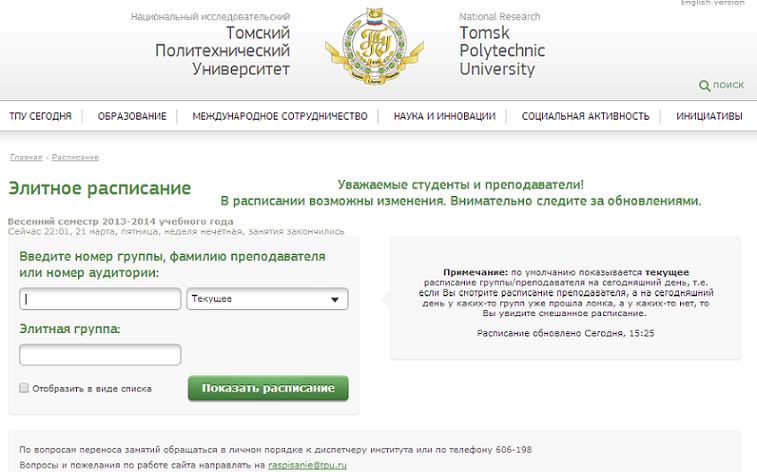Select МЕЖДУНАРОДНОЕ СОТРУДНИЧЕСТВО menu item
The image size is (757, 472).
coord(280,117)
